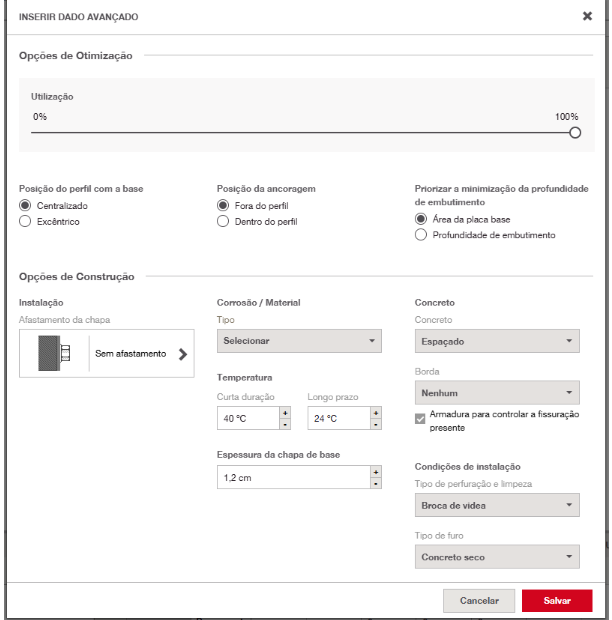Decrease Espessura da chapa de base value

tap(376, 483)
